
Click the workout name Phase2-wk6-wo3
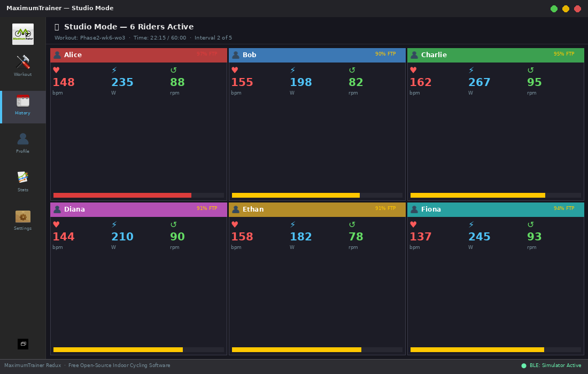pos(102,37)
